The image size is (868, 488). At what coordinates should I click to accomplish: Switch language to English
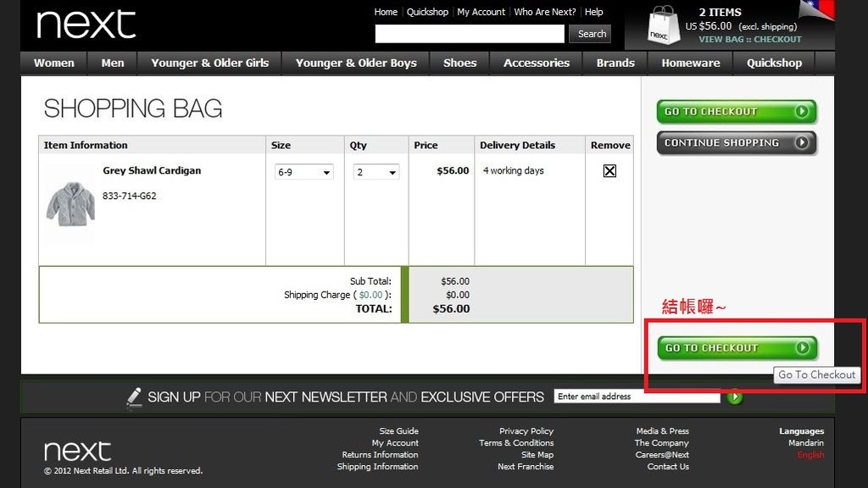[x=810, y=455]
